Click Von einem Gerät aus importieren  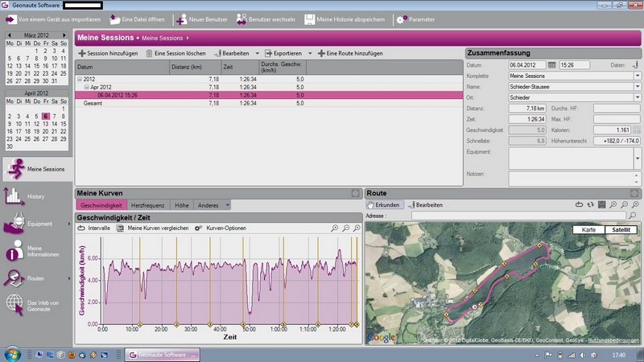click(x=53, y=19)
